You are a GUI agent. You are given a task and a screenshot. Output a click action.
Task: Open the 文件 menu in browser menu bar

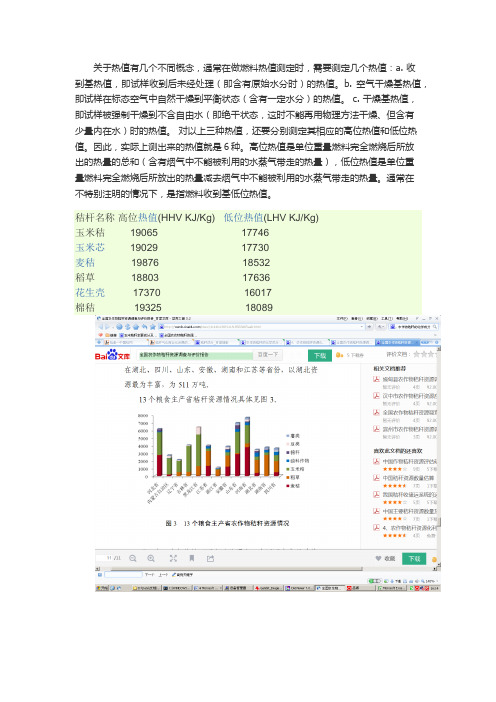[342, 318]
